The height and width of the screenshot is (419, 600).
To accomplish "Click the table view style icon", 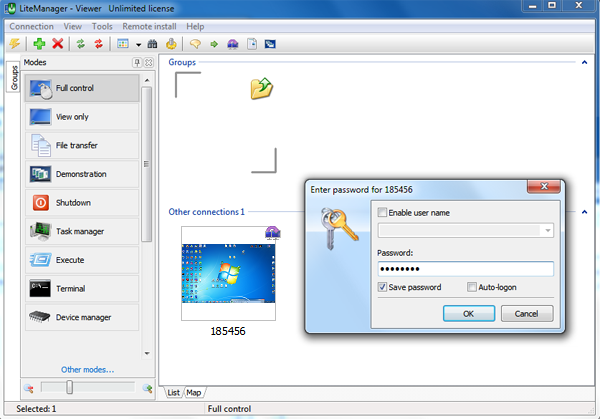I will [x=123, y=44].
